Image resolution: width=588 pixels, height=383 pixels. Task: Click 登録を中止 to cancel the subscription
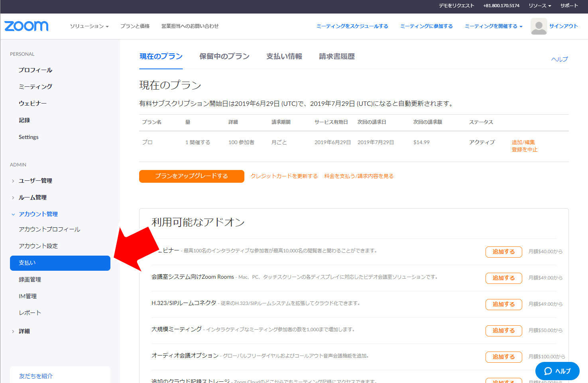pos(524,150)
